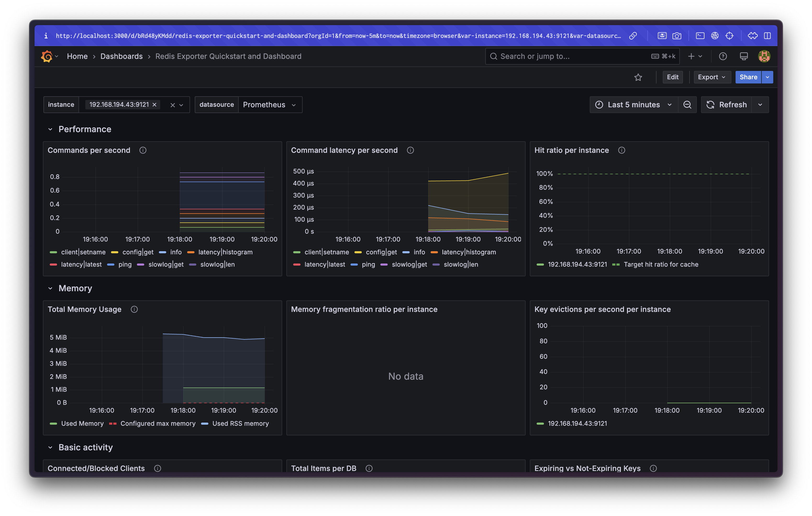Image resolution: width=812 pixels, height=516 pixels.
Task: Collapse the Basic activity row
Action: click(x=50, y=448)
